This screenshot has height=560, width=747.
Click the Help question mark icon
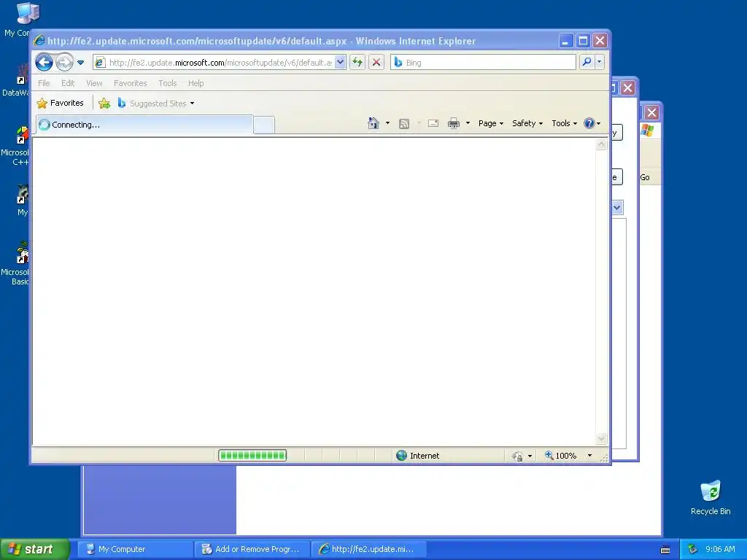click(x=589, y=123)
